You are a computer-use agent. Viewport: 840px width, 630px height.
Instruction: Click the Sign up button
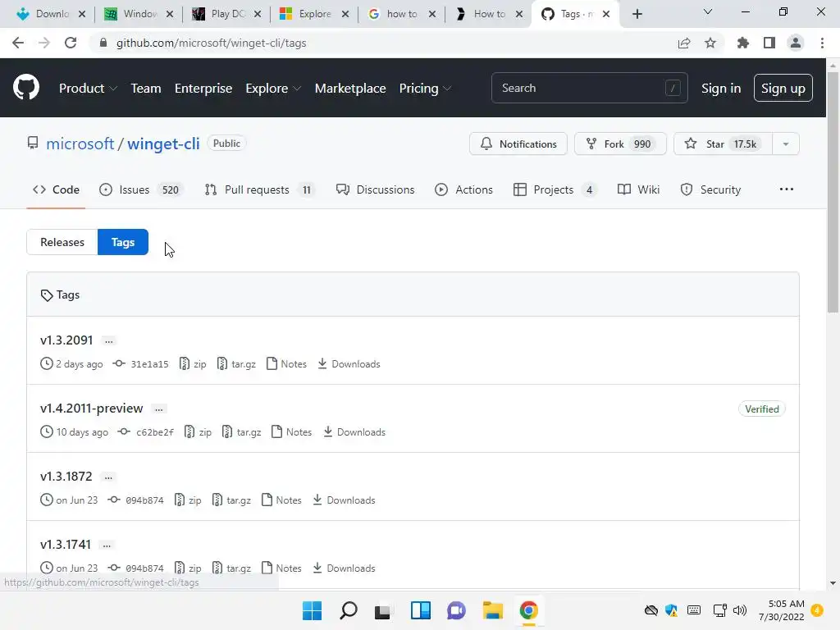click(x=783, y=88)
